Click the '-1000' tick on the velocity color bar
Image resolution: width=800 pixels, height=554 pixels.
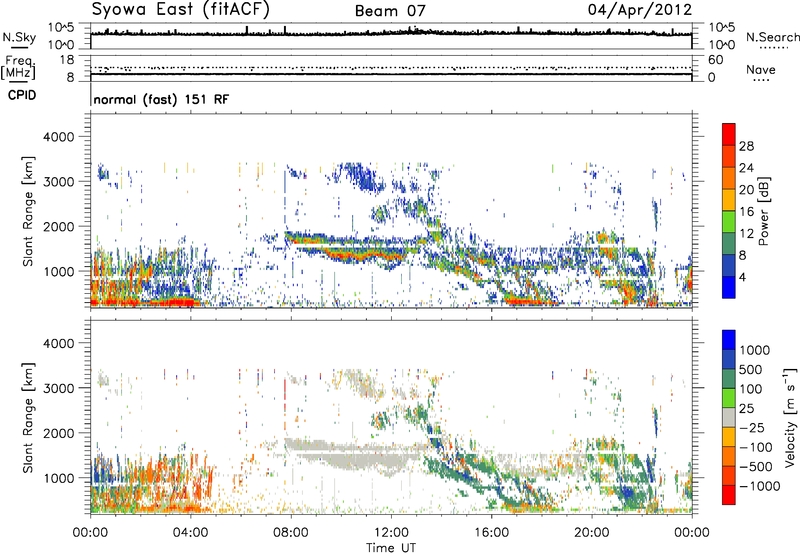click(759, 486)
